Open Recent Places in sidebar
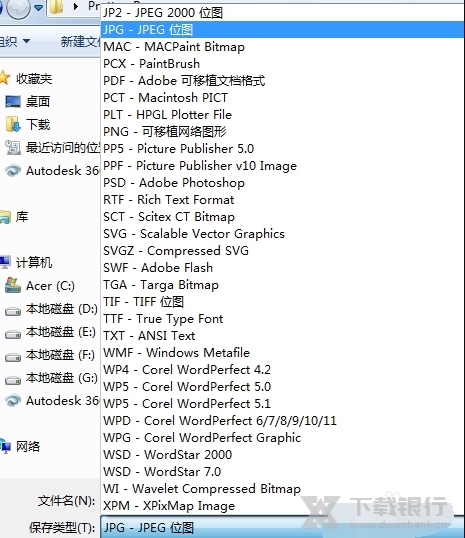 63,148
